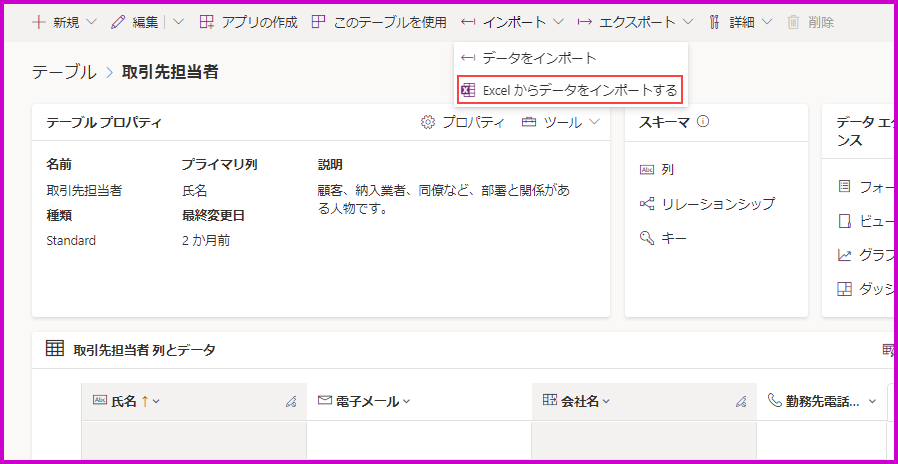The height and width of the screenshot is (464, 898).
Task: Select Excel からデータをインポートする menu item
Action: coord(570,91)
